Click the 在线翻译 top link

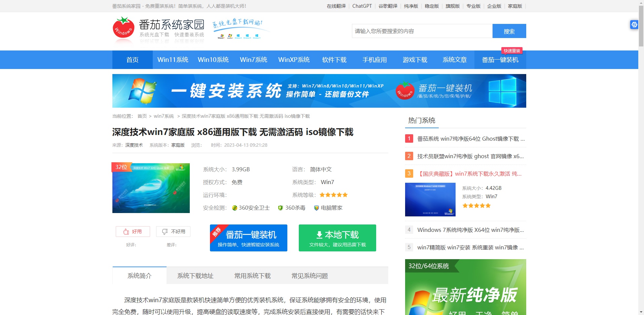(336, 6)
